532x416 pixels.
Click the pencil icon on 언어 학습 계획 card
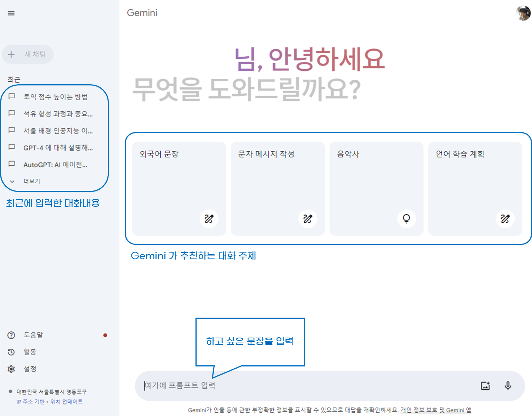click(505, 219)
